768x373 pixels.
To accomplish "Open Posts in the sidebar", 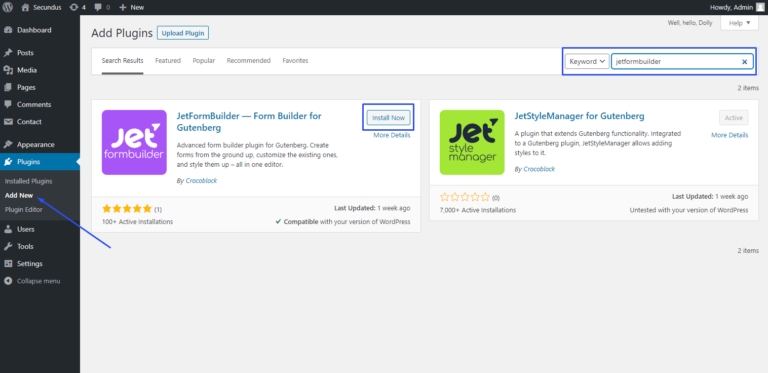I will [25, 52].
